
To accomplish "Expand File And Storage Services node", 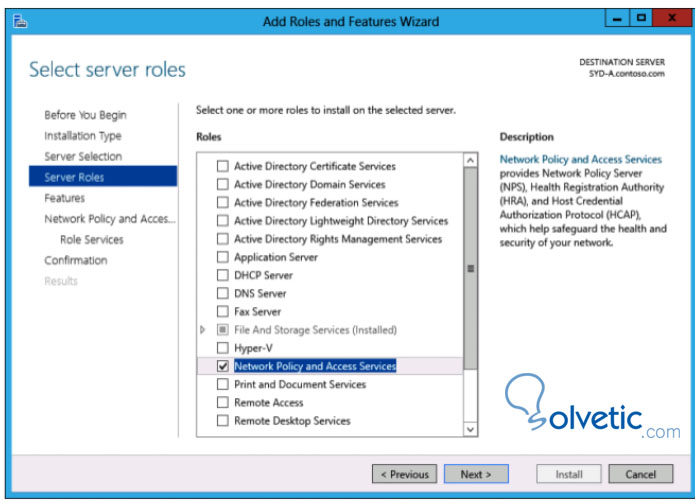I will [203, 330].
